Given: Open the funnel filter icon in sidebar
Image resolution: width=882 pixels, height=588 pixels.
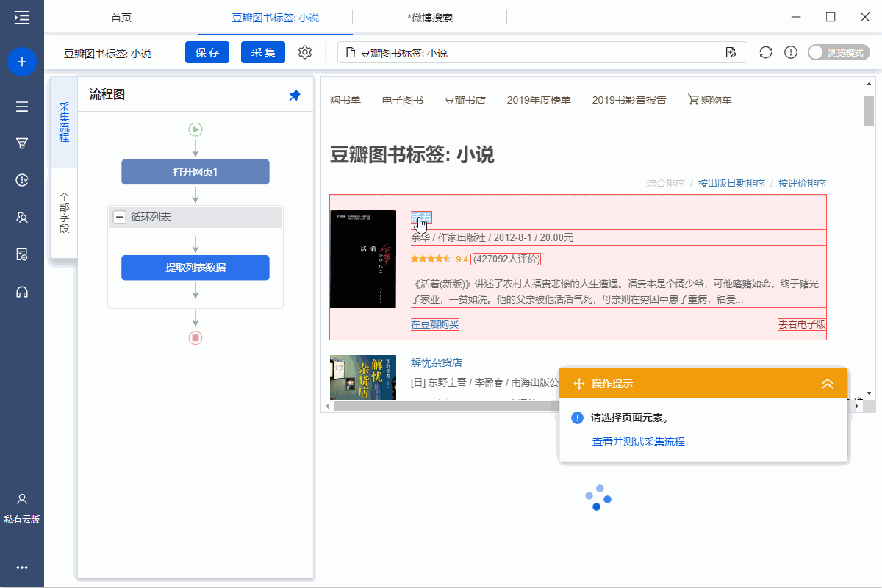Looking at the screenshot, I should (x=22, y=143).
